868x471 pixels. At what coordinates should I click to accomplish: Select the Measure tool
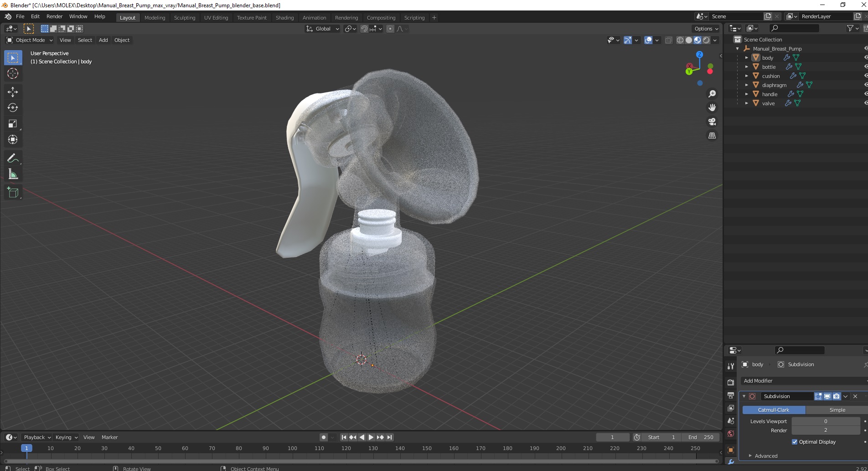pyautogui.click(x=13, y=174)
